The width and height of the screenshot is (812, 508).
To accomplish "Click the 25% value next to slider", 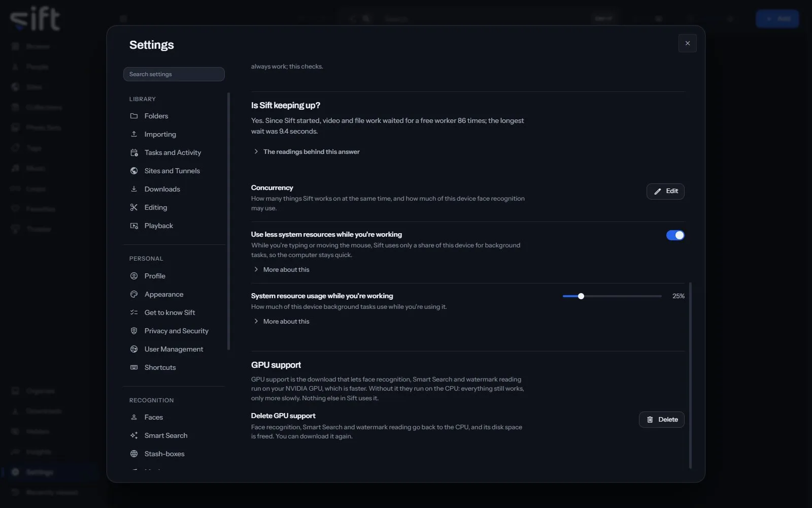I will click(679, 296).
